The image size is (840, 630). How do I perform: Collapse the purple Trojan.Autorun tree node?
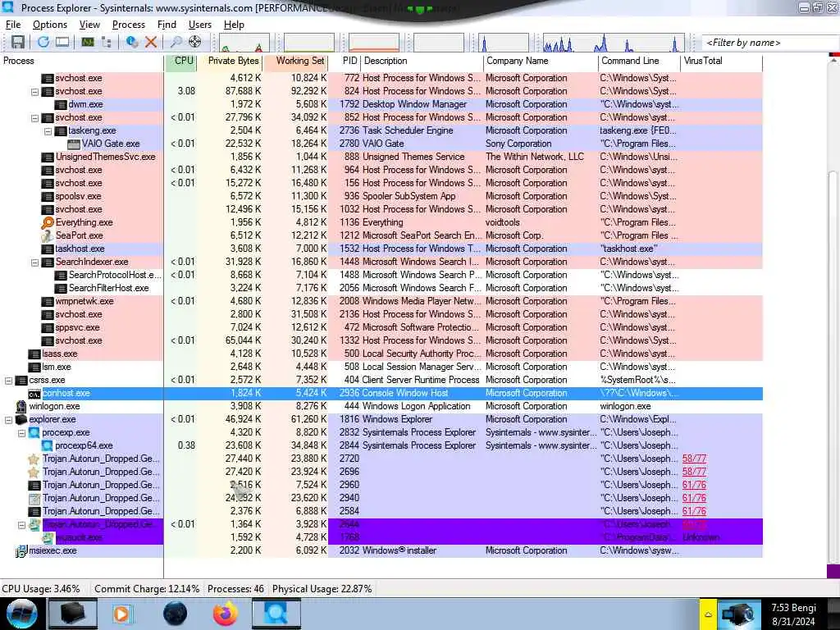coord(21,525)
